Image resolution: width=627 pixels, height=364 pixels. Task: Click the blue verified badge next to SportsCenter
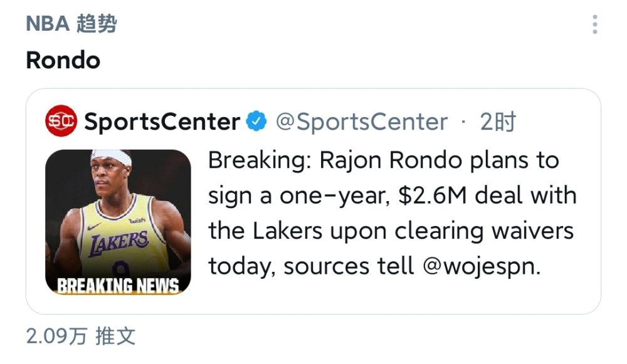[x=256, y=121]
